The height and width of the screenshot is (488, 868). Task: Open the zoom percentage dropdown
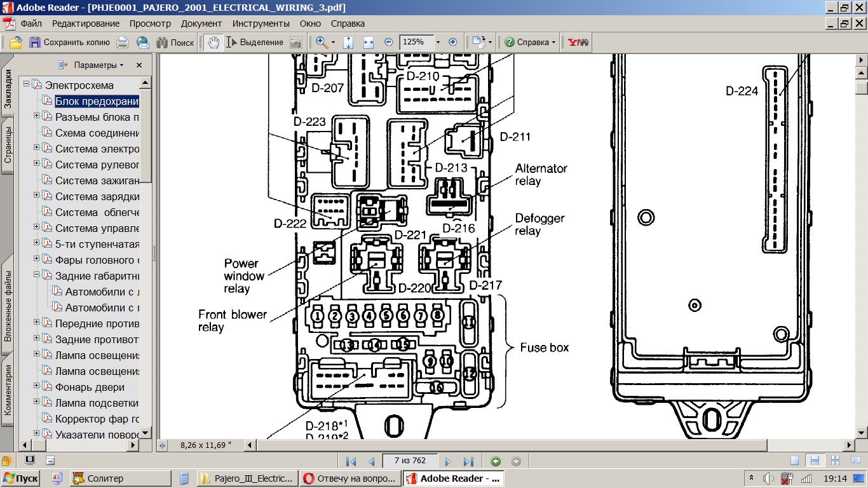(x=438, y=43)
